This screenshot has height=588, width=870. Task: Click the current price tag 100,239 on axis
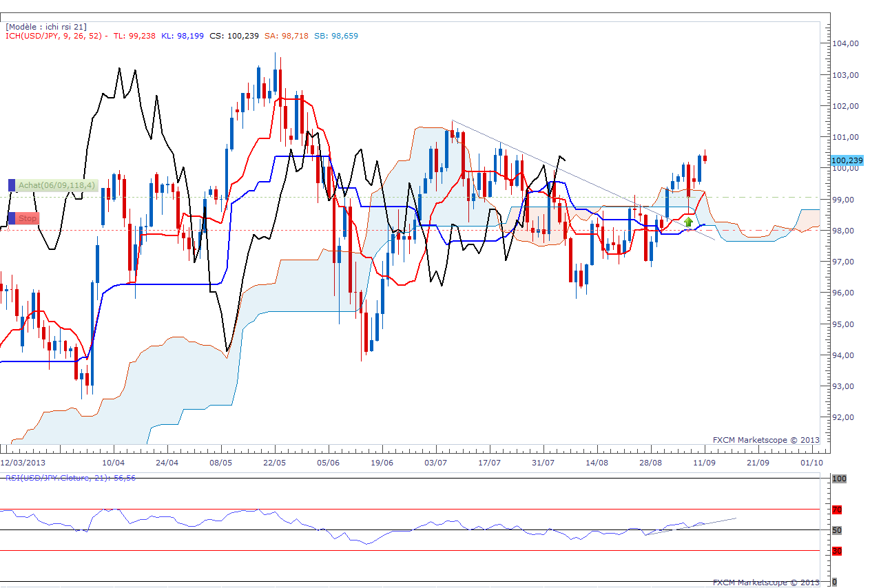tap(847, 160)
